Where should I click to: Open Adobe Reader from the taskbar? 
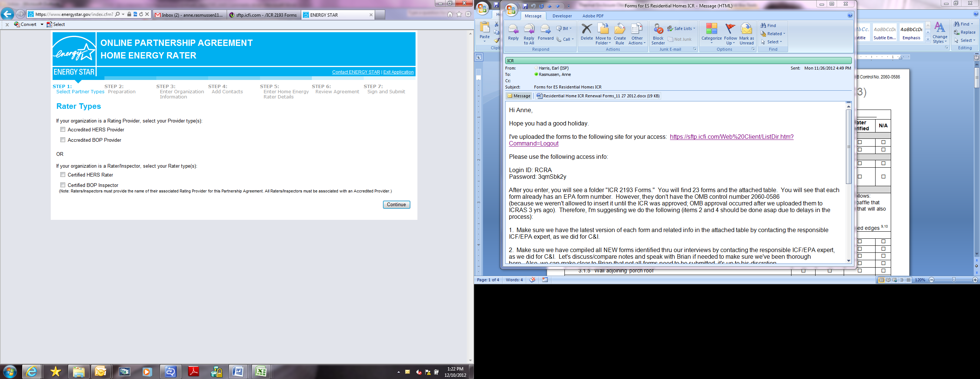tap(194, 371)
